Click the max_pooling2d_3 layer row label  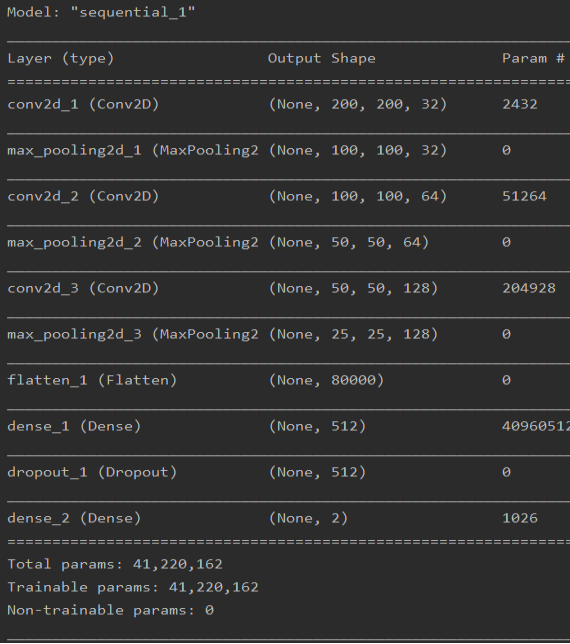coord(133,334)
